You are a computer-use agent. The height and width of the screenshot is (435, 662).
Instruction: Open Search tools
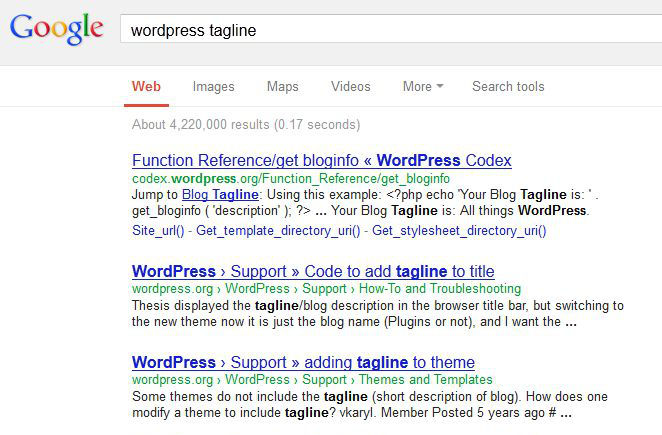tap(508, 86)
